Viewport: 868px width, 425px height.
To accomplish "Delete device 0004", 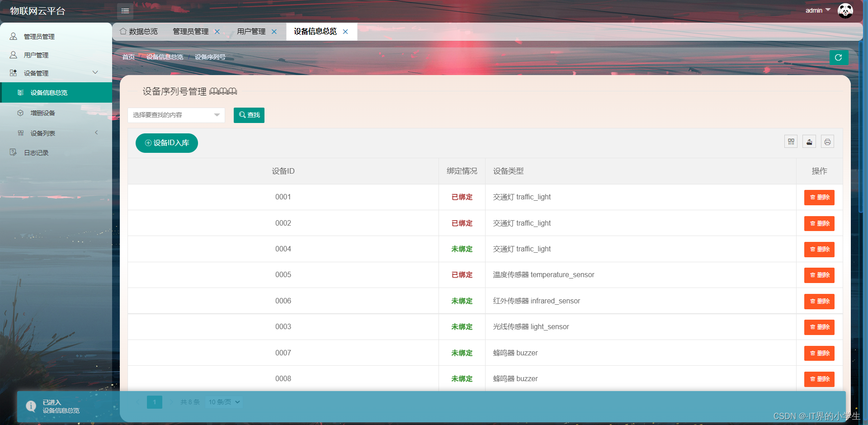I will point(819,249).
